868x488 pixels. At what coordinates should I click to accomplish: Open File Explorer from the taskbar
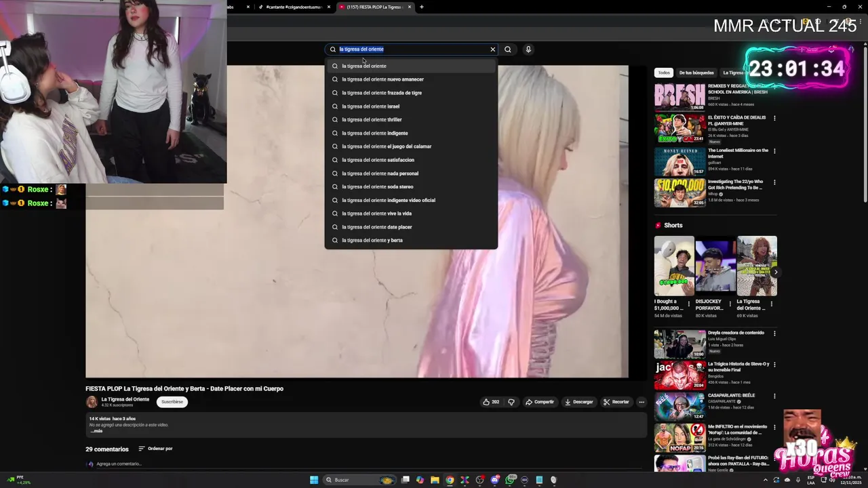point(435,480)
